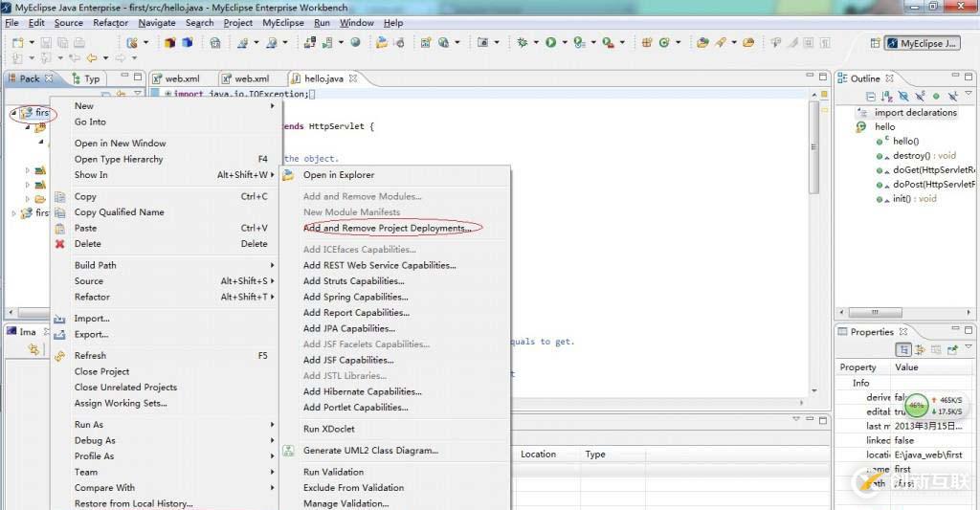
Task: Collapse the first project tree node
Action: coord(13,113)
